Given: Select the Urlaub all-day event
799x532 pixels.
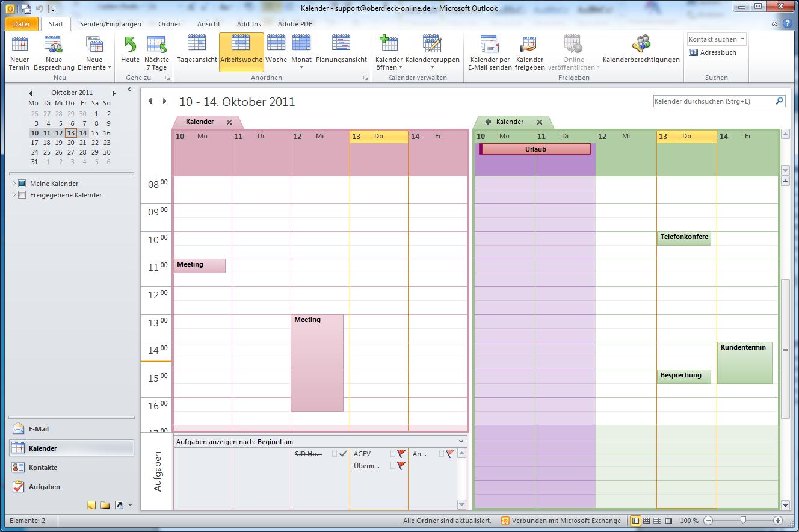Looking at the screenshot, I should pyautogui.click(x=535, y=149).
